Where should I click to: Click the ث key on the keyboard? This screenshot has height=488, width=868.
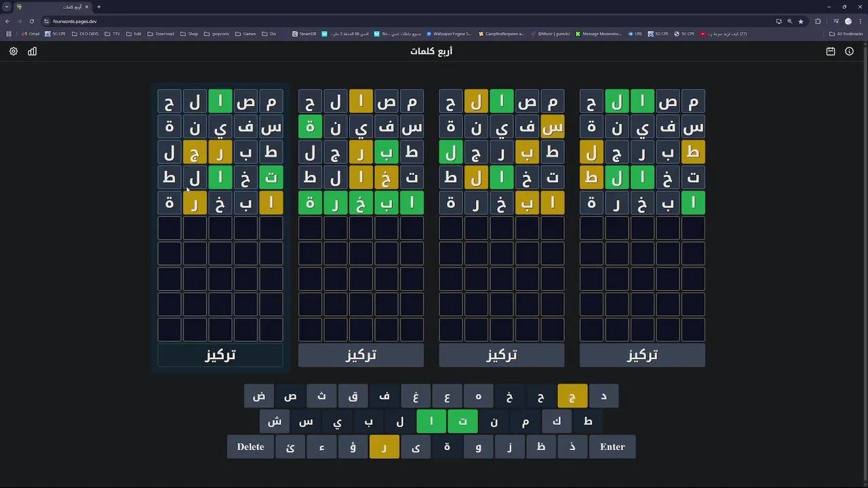(321, 396)
